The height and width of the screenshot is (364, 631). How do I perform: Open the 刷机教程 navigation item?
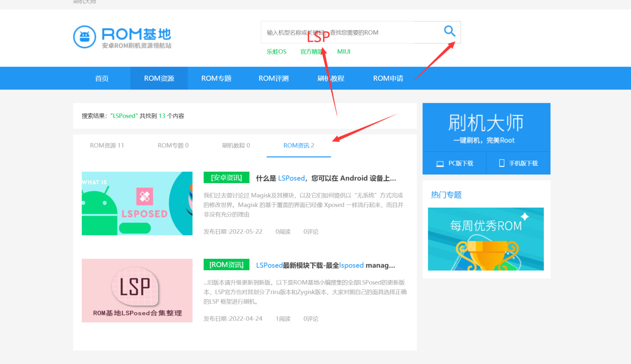click(x=330, y=78)
